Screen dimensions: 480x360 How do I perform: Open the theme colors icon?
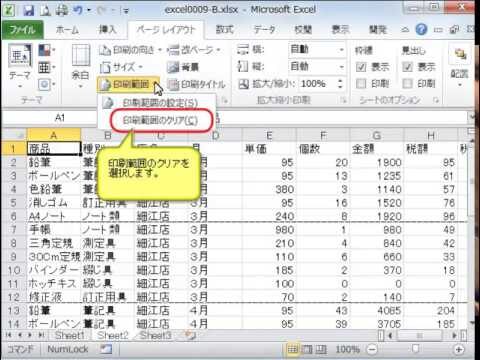(46, 51)
